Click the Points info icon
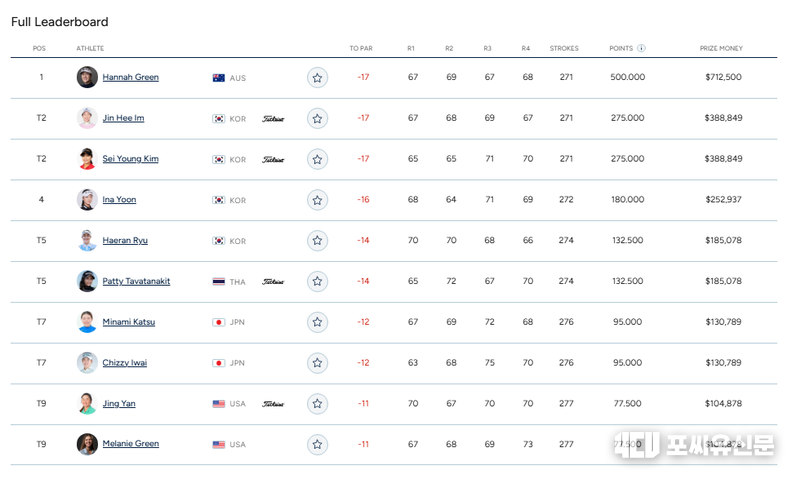The image size is (792, 479). click(x=641, y=48)
